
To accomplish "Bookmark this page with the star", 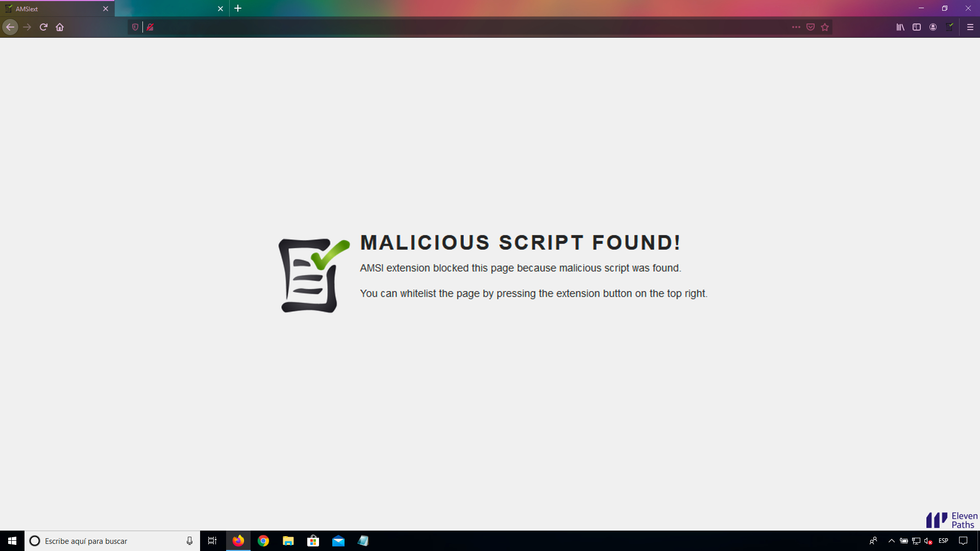I will (x=825, y=27).
